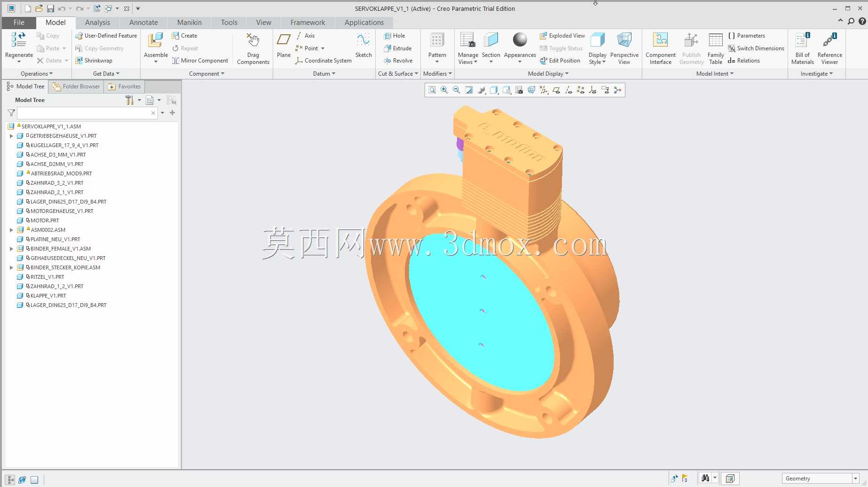Screen dimensions: 868x487
Task: Open the File menu
Action: [19, 23]
